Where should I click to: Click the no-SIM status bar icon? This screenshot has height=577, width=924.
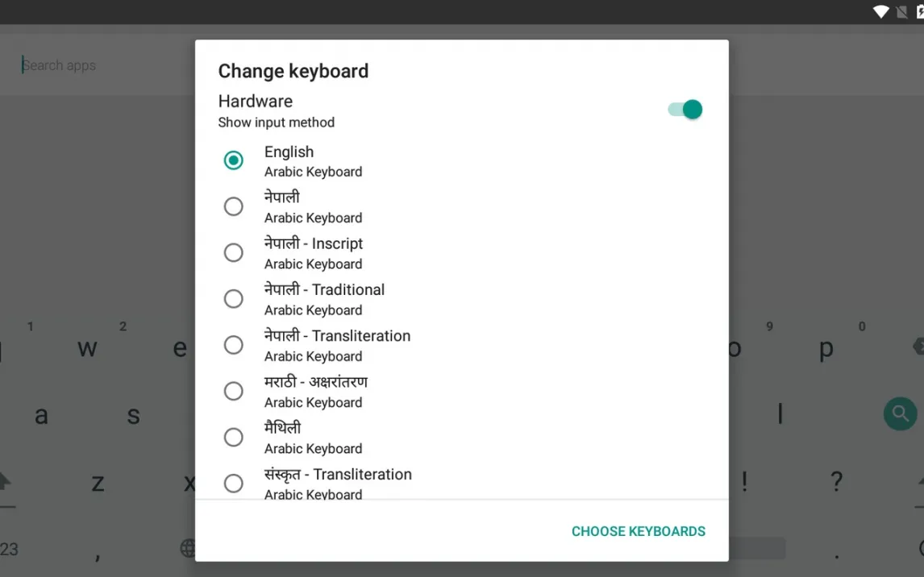[901, 12]
